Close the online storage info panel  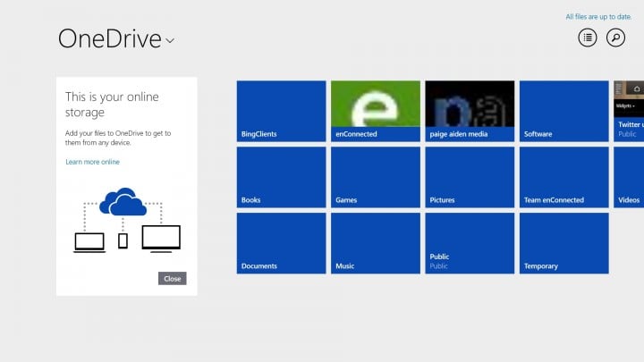[172, 278]
